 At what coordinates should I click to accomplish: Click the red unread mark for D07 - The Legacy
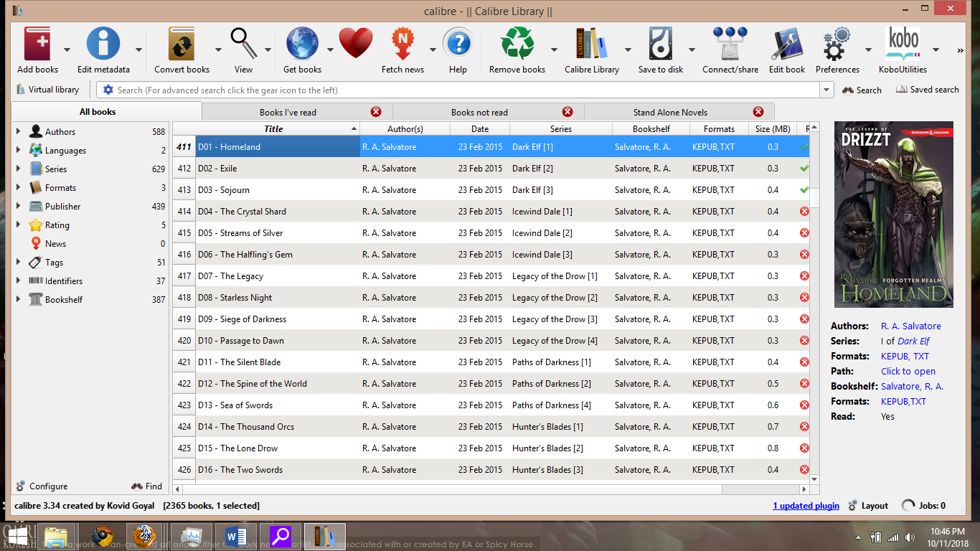(x=804, y=275)
